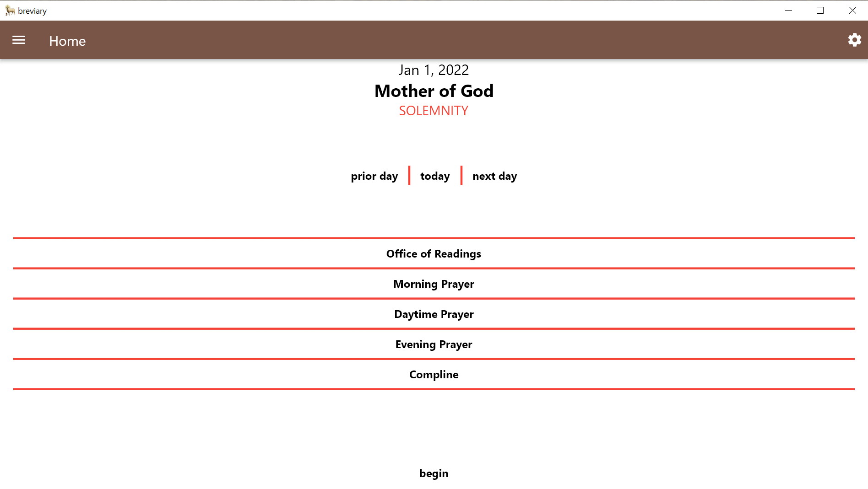Open the Office of Readings
This screenshot has height=489, width=868.
(x=434, y=253)
